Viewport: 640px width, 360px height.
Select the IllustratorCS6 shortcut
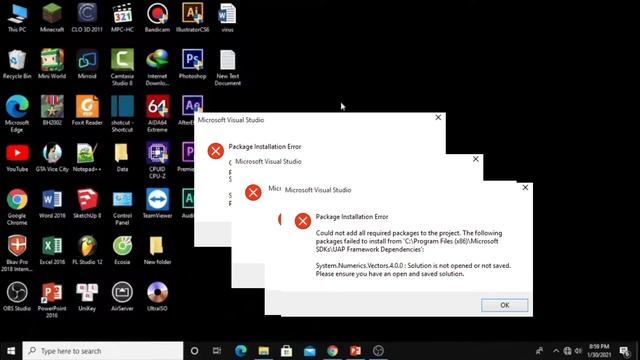(192, 18)
